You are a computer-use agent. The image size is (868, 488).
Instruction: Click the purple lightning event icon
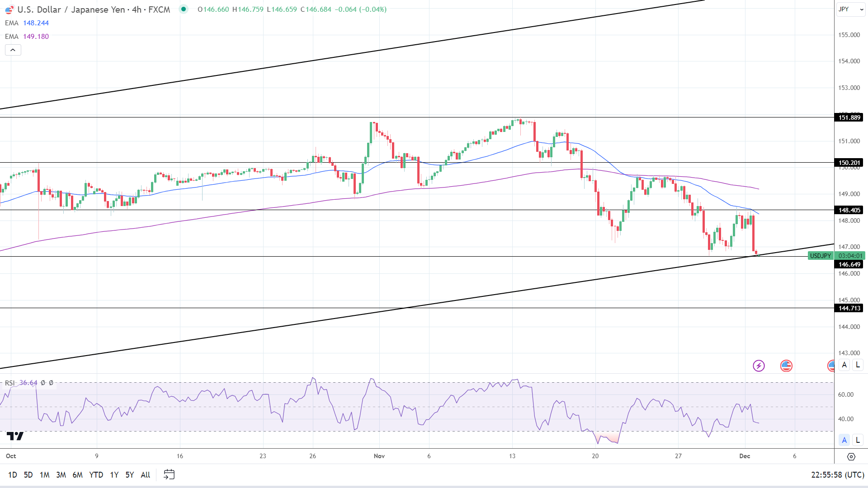(x=759, y=366)
